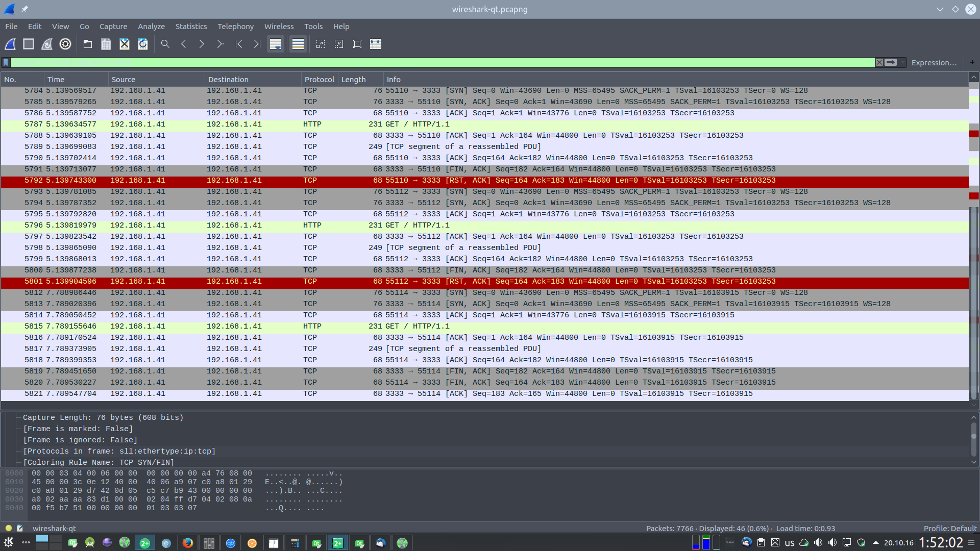Select packet 5812 SYN row
980x551 pixels.
click(484, 293)
